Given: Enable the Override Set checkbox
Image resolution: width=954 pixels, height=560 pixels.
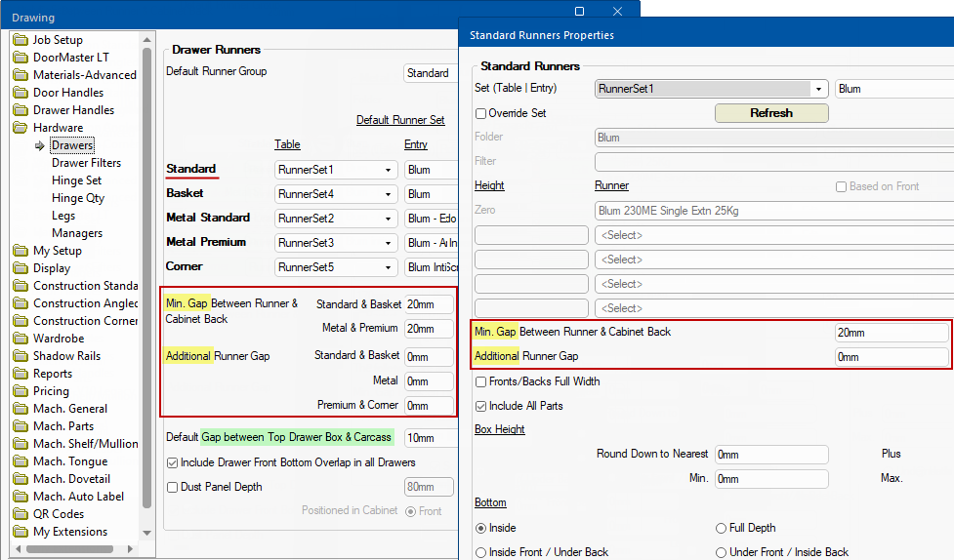Looking at the screenshot, I should [x=480, y=113].
